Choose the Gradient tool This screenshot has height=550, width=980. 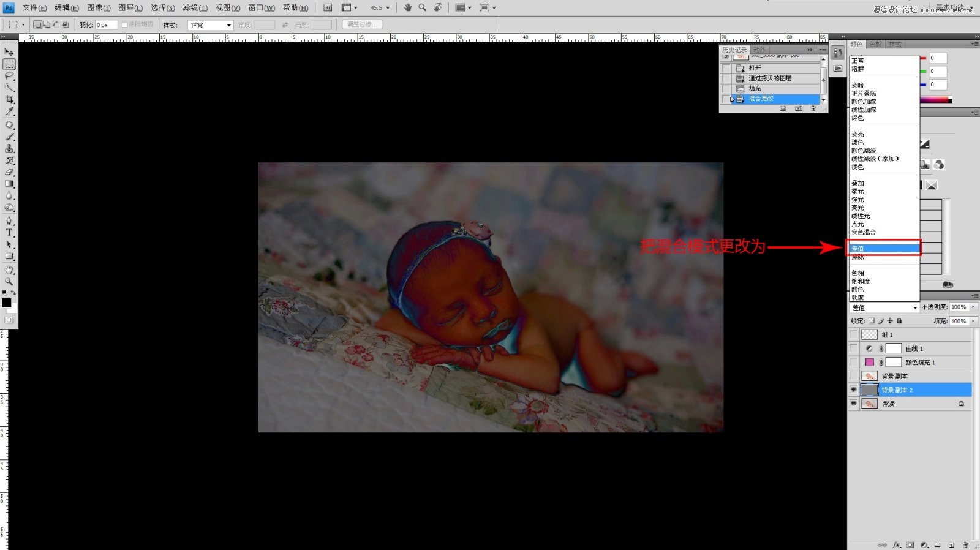point(9,184)
